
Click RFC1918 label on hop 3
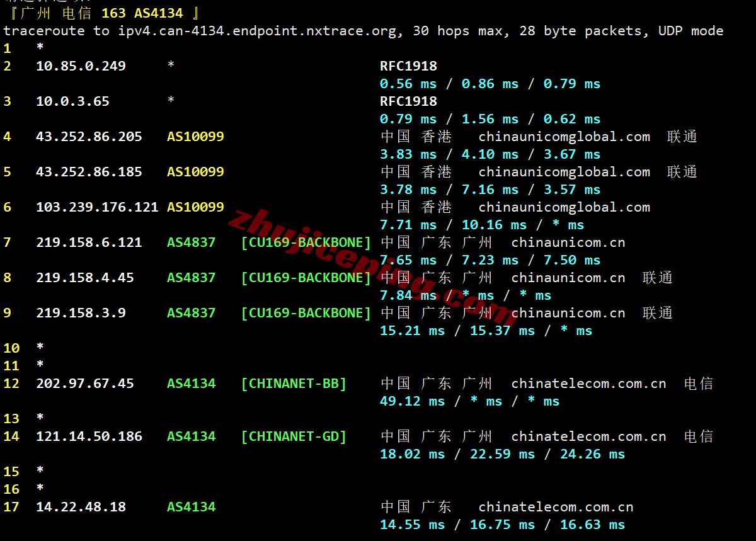(408, 101)
